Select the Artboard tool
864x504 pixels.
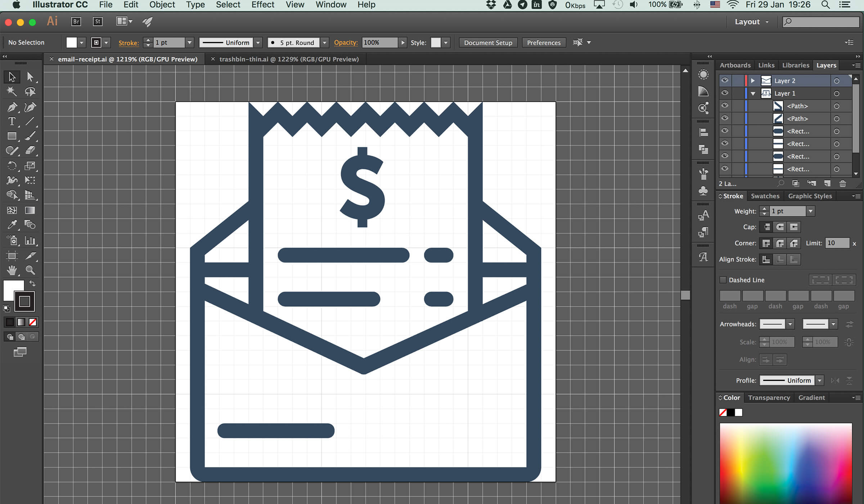click(12, 256)
